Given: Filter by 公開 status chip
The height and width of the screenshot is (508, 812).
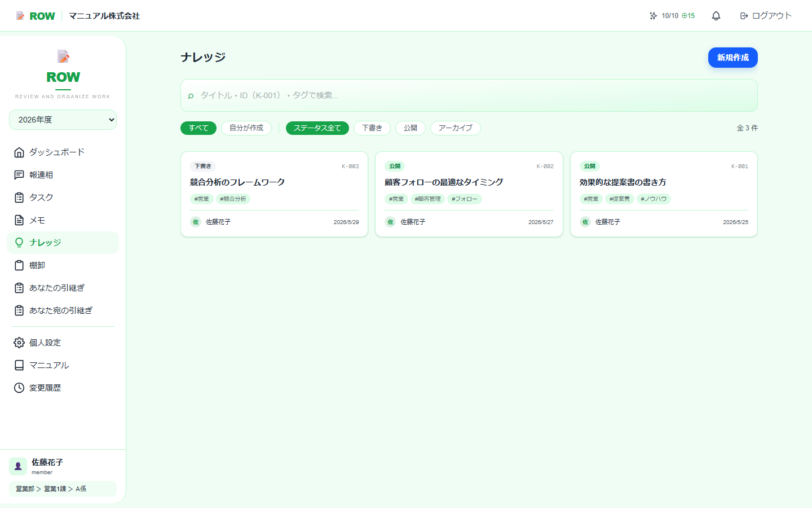Looking at the screenshot, I should point(411,128).
